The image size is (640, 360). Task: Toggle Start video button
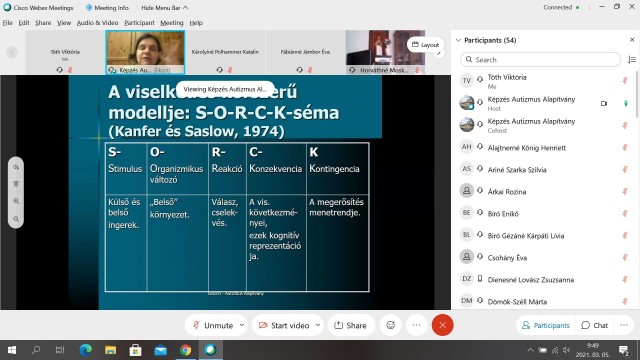pos(284,325)
